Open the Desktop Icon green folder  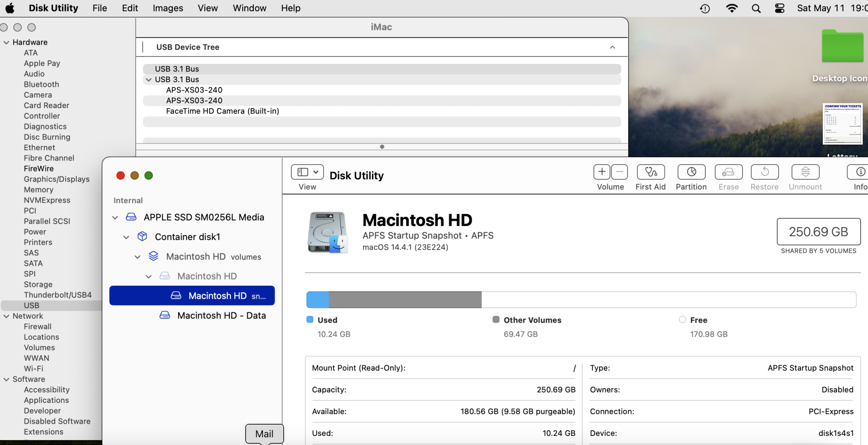point(842,46)
